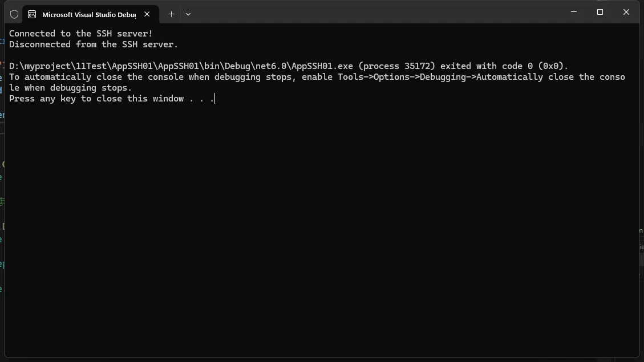The width and height of the screenshot is (644, 362).
Task: Click the "Disconnected from the SSH server." line
Action: pyautogui.click(x=94, y=44)
